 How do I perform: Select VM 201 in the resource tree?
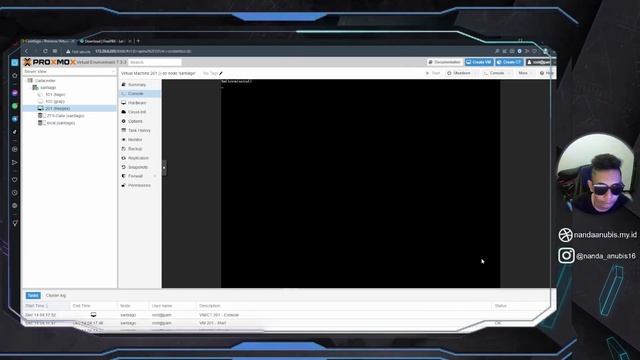69,108
